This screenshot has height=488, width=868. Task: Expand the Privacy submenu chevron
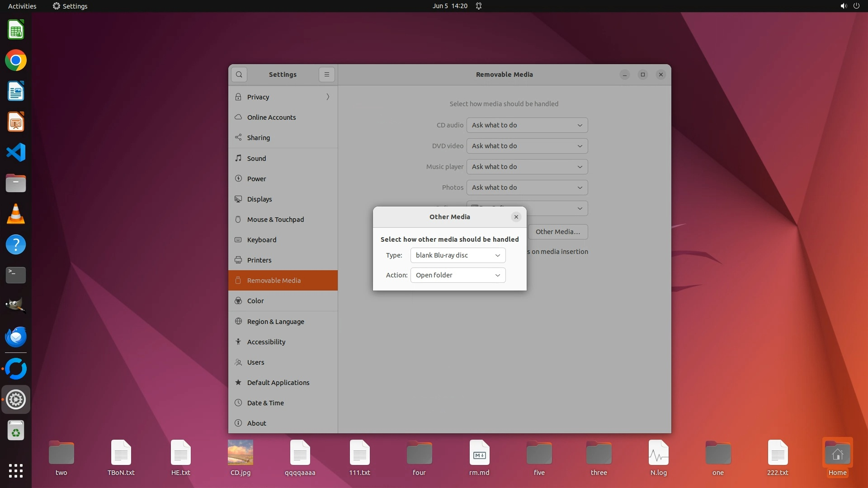tap(328, 97)
